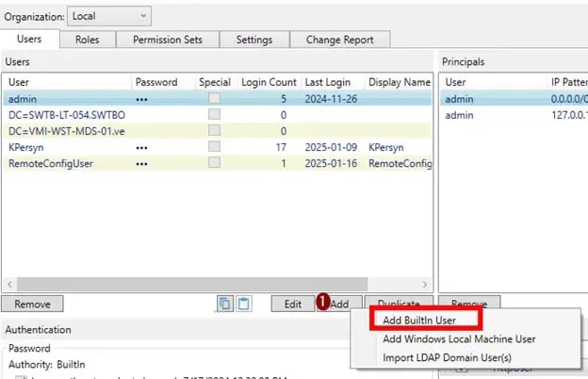Click the paste users clipboard icon

pos(244,304)
